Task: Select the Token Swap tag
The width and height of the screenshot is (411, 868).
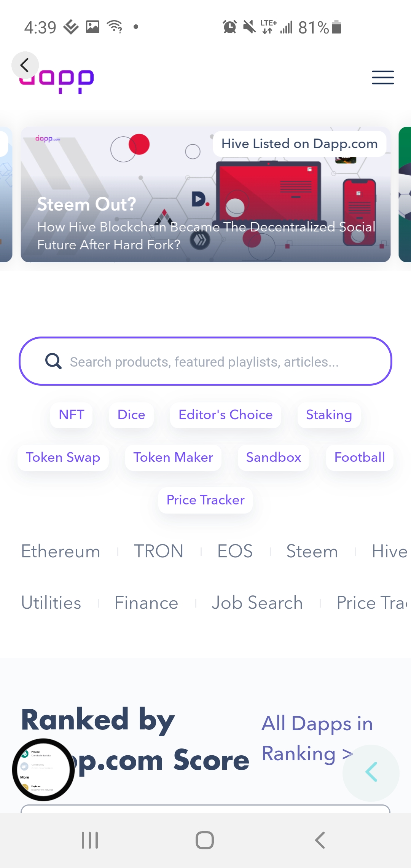Action: [x=63, y=458]
